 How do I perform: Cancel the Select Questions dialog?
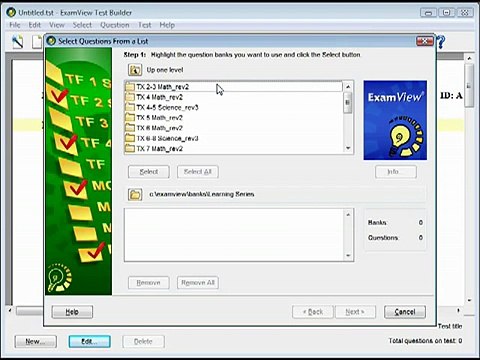click(405, 312)
